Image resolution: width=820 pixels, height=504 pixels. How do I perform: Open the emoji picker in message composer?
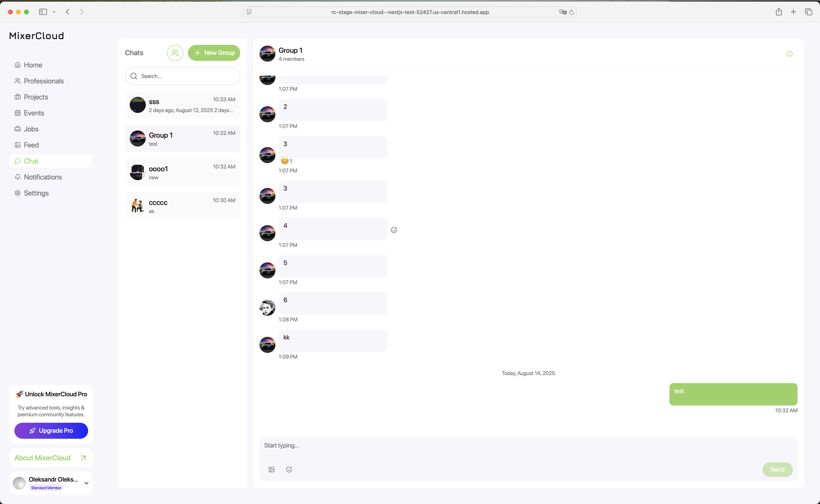click(289, 469)
